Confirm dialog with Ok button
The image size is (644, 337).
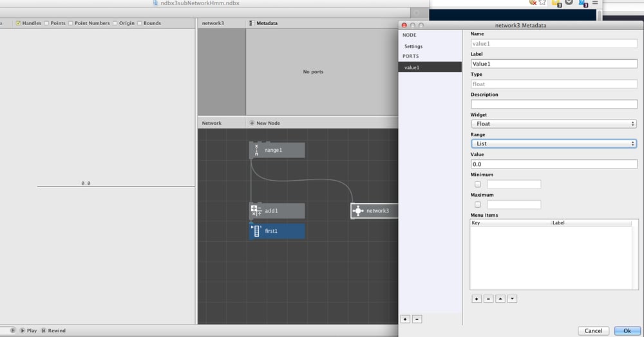[627, 331]
